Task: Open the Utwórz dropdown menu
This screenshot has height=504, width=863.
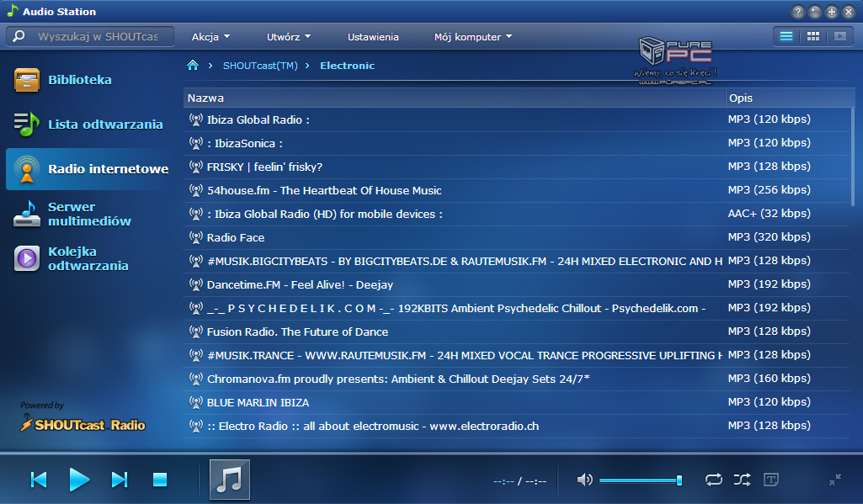Action: [289, 37]
